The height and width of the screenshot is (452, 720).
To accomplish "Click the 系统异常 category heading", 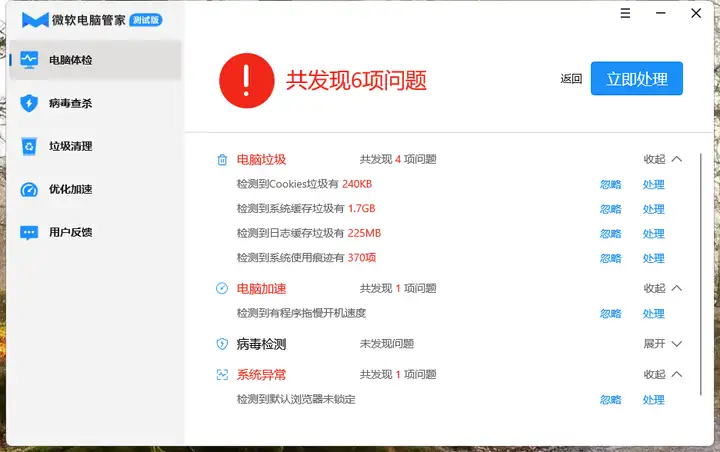I will point(261,375).
